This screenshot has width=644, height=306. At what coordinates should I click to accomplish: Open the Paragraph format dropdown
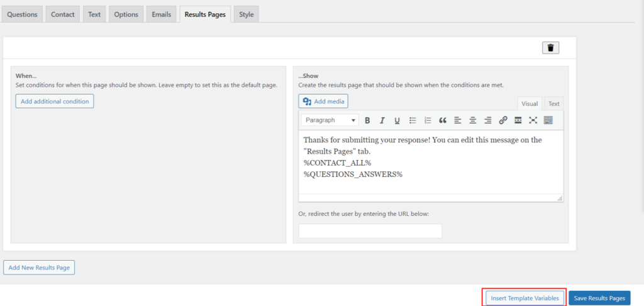click(330, 120)
